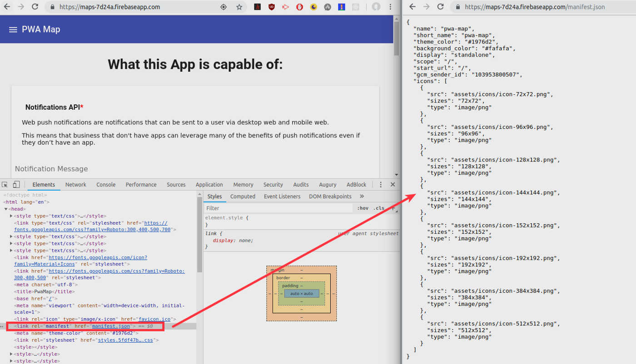Open DevTools customize three-dot menu
Image resolution: width=636 pixels, height=364 pixels.
coord(381,185)
